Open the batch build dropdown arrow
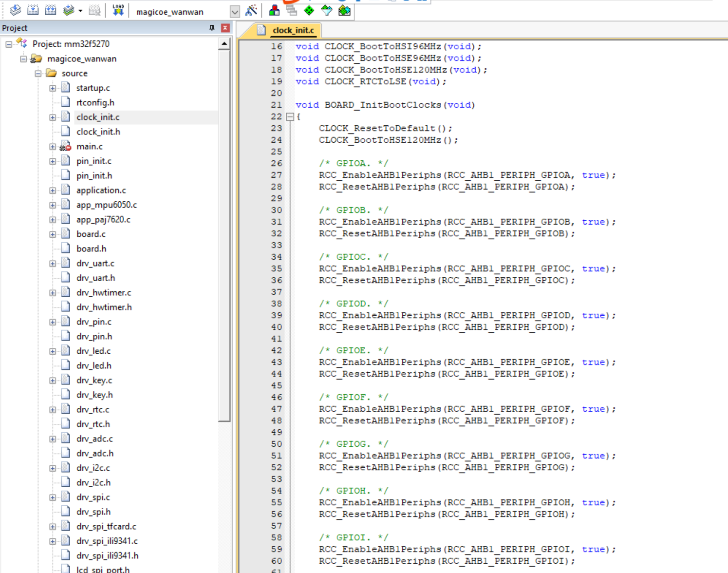 tap(80, 11)
